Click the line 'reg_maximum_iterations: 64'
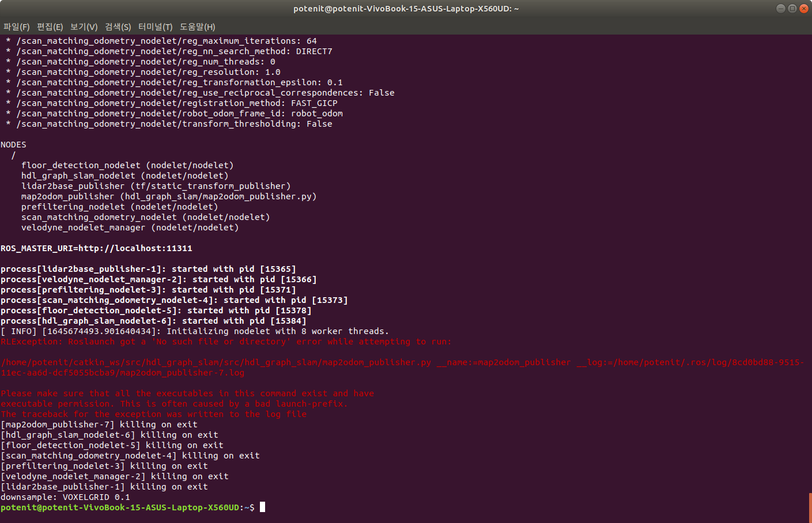This screenshot has width=812, height=523. 161,41
